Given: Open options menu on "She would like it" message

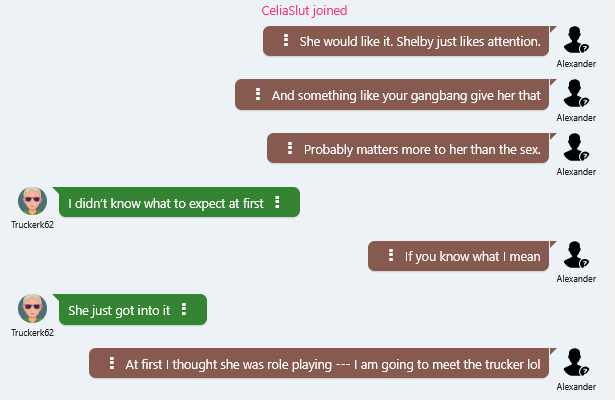Looking at the screenshot, I should (x=286, y=42).
